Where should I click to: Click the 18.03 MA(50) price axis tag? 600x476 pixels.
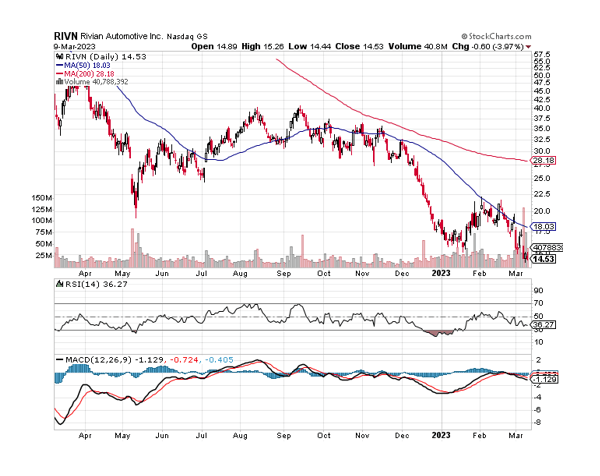click(543, 227)
